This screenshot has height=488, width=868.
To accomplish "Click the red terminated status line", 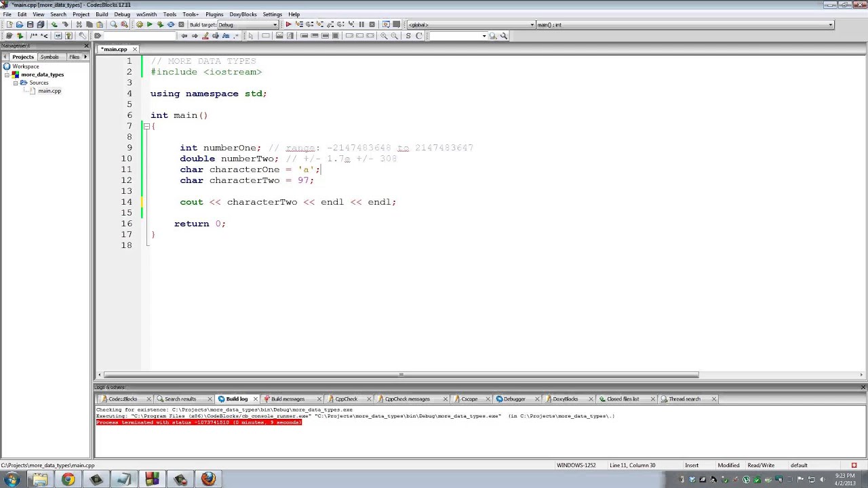I will tap(199, 422).
